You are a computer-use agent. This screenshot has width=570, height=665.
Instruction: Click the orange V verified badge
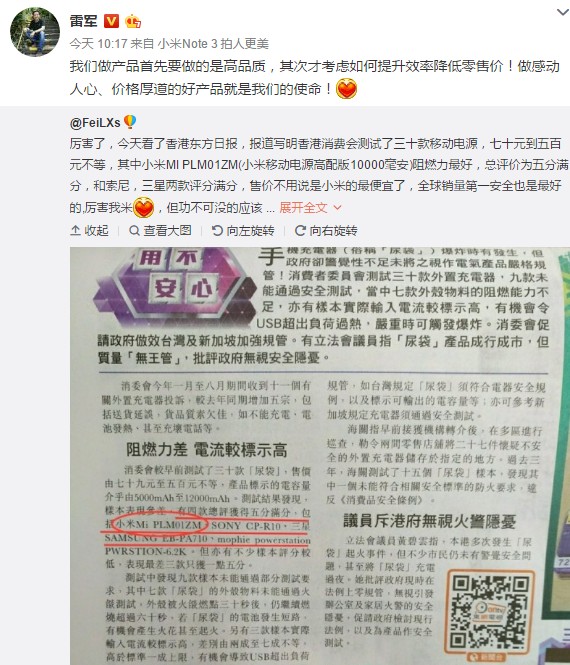(112, 21)
